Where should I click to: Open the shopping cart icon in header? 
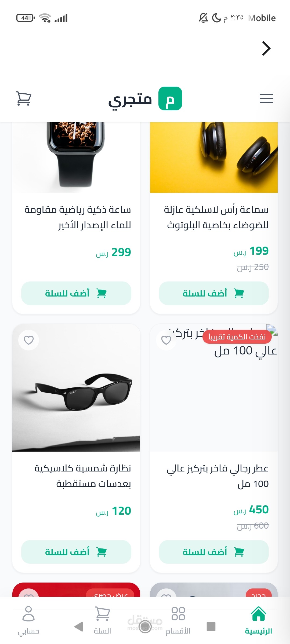[24, 98]
